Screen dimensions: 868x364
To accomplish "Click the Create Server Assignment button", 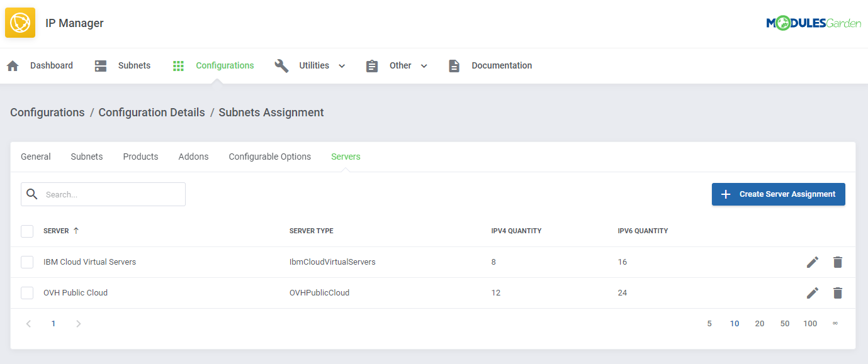I will 779,194.
